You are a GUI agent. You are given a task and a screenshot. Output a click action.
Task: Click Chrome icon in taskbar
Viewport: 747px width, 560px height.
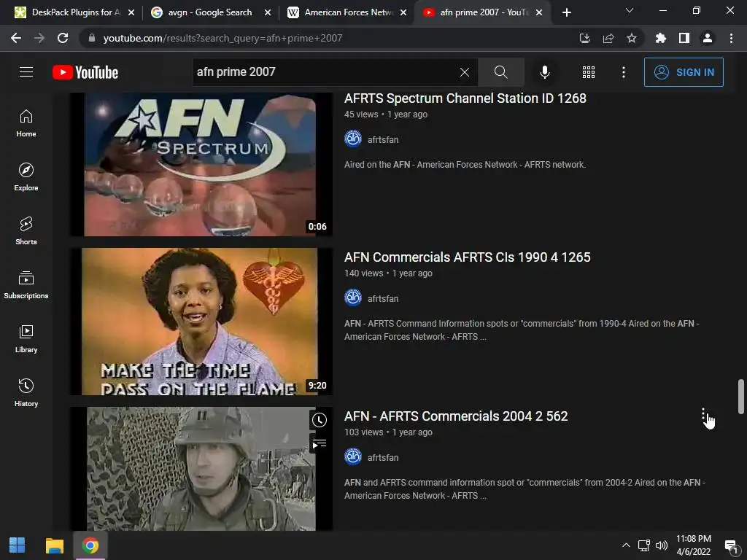(90, 545)
